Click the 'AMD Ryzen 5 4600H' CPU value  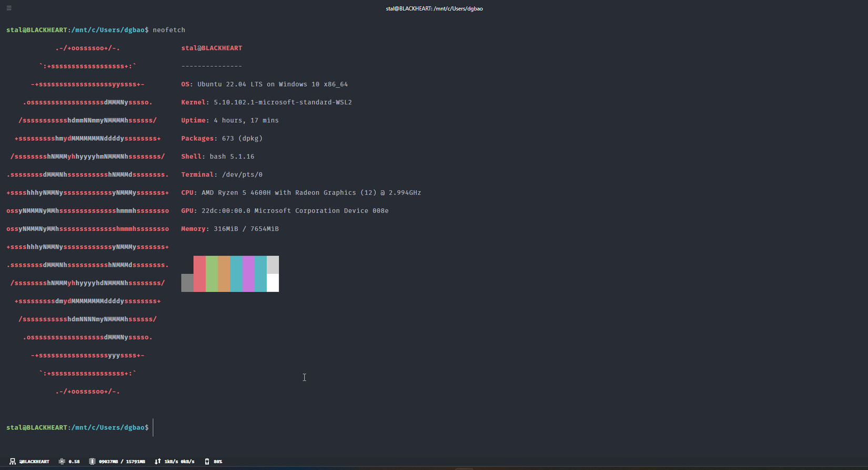click(x=236, y=193)
